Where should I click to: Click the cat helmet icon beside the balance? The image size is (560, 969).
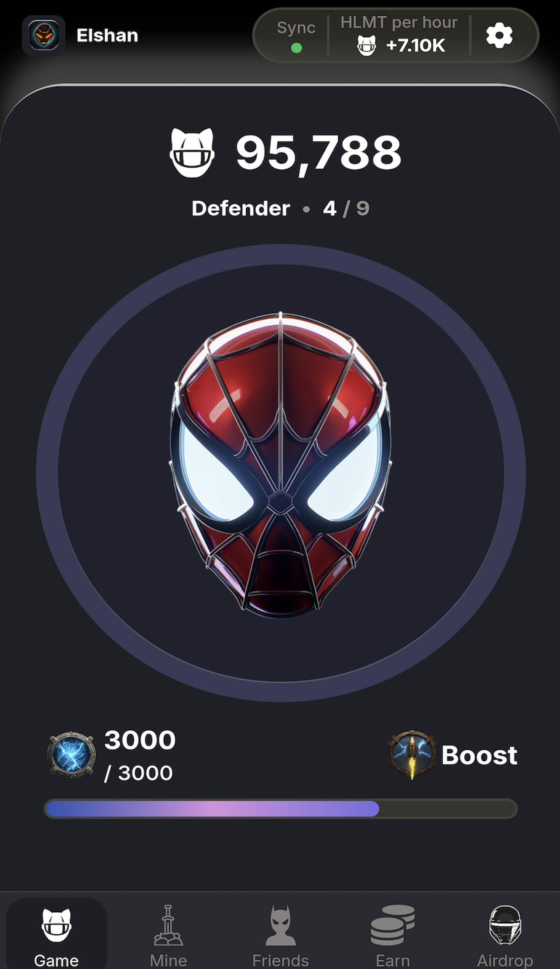(x=192, y=153)
